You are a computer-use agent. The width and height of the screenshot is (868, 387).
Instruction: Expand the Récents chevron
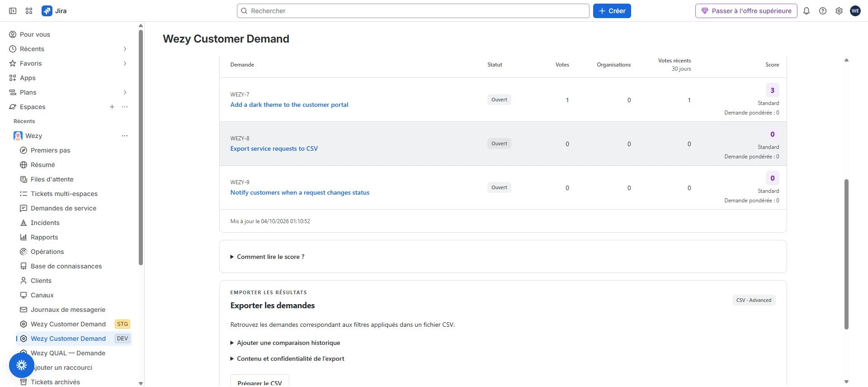click(x=125, y=49)
